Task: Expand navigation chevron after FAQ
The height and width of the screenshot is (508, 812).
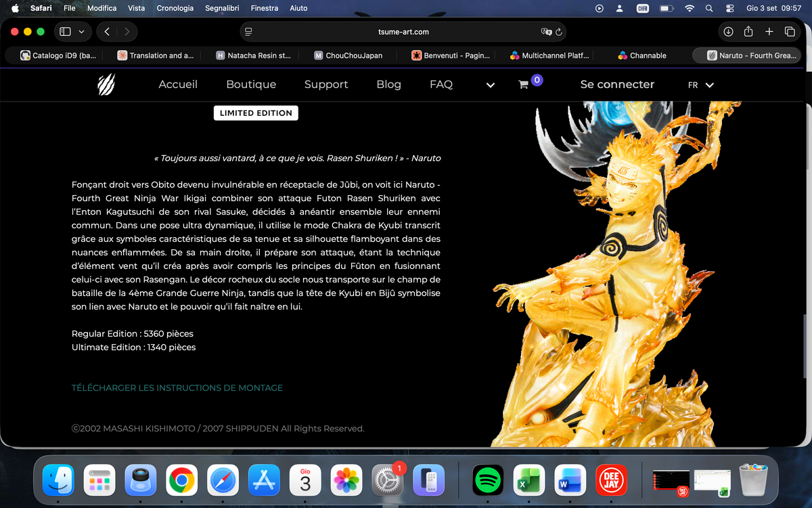Action: point(491,85)
